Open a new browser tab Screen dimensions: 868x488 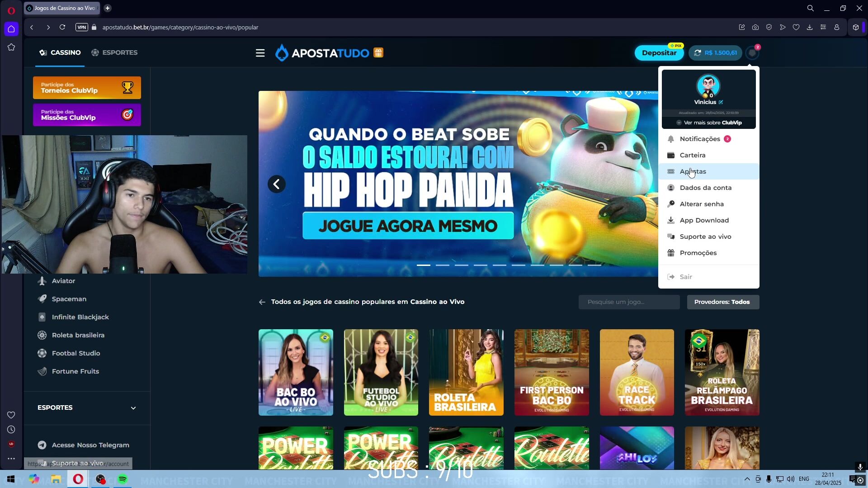107,8
